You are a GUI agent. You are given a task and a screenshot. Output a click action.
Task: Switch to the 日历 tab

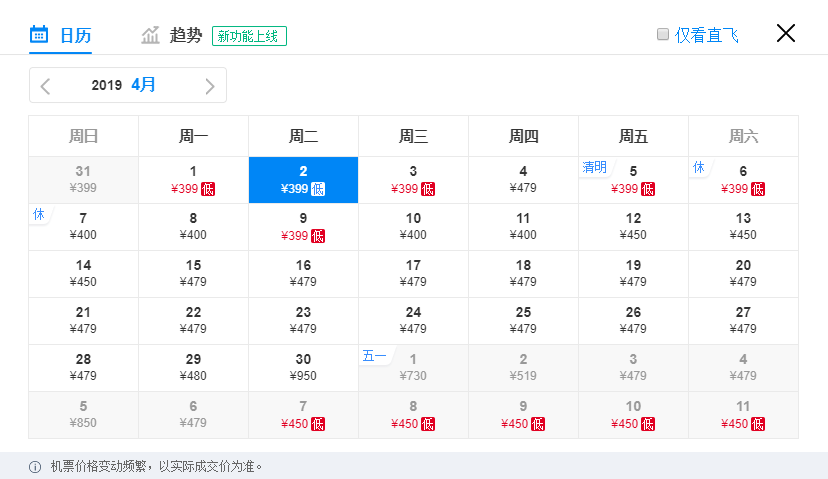[60, 35]
